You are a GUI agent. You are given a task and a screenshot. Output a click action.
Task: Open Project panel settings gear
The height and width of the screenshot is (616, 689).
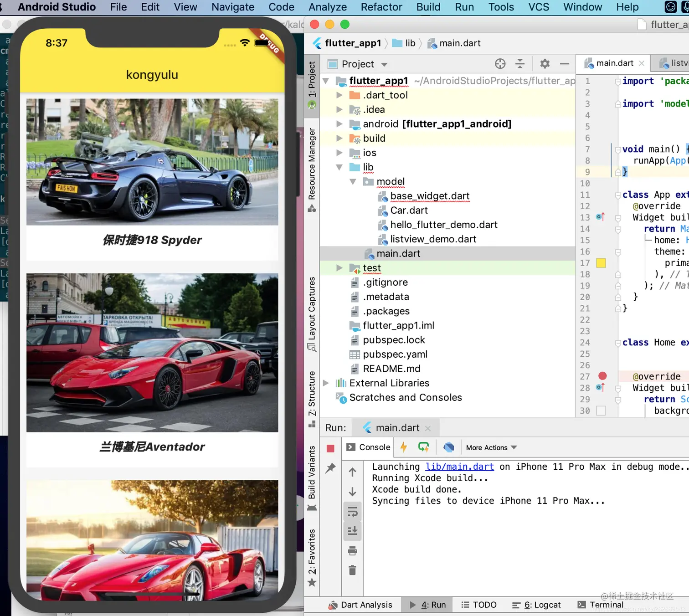(545, 64)
